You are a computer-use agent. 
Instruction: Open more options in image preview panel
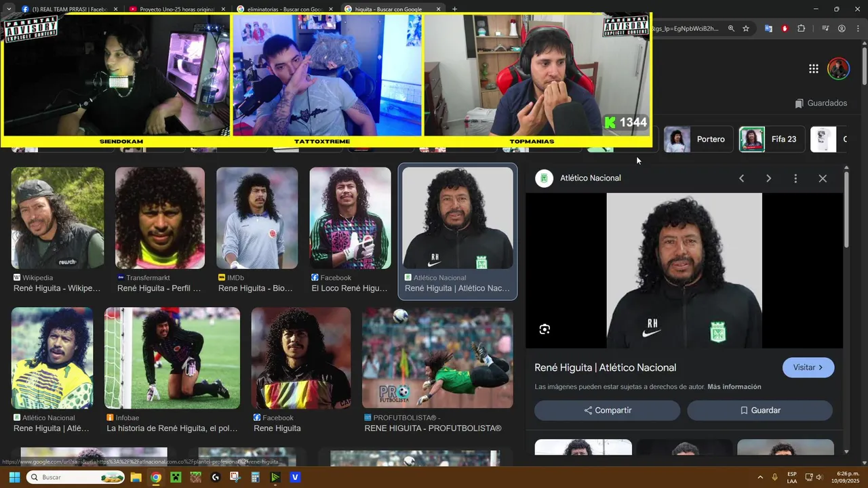[795, 178]
